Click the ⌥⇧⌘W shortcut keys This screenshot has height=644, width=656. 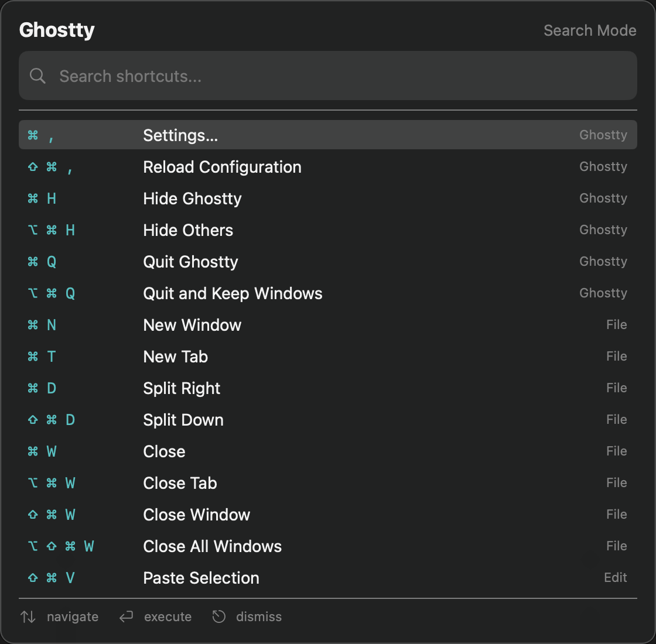(61, 546)
